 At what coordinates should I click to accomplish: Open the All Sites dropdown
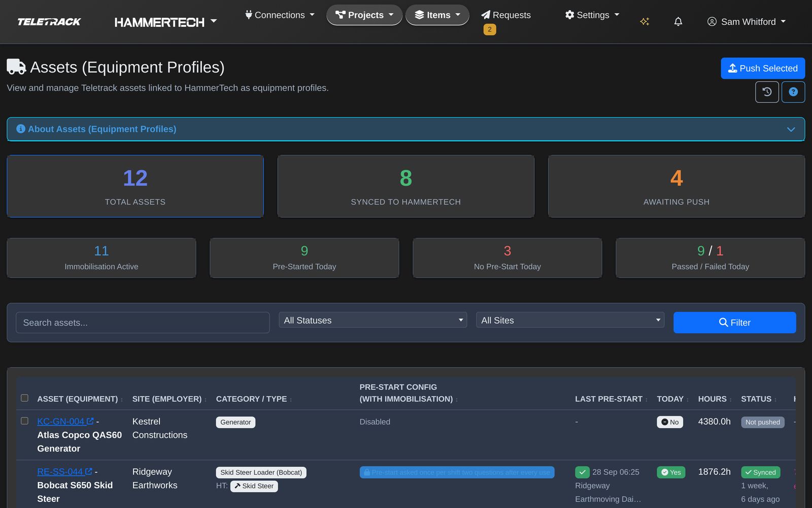point(570,320)
